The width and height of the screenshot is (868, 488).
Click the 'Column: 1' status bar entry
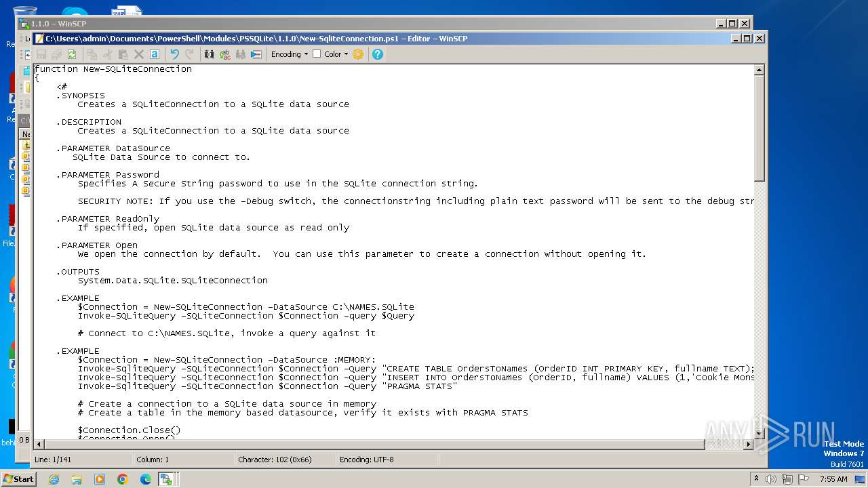(153, 460)
